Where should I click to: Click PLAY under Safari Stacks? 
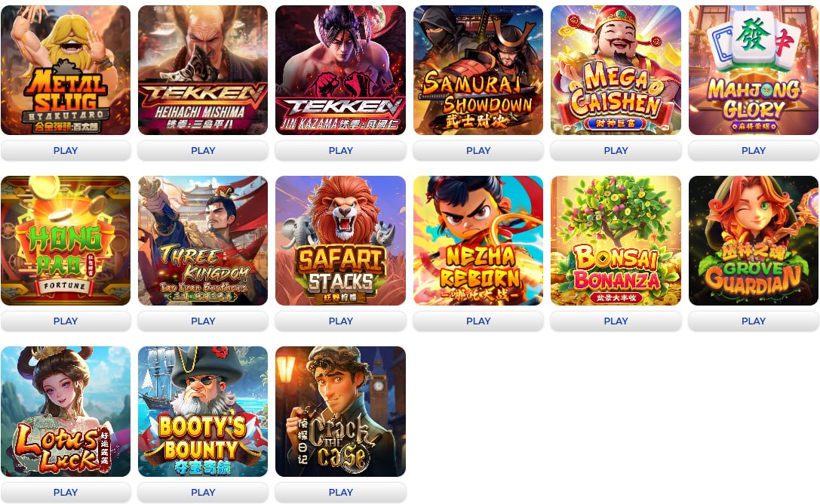point(340,321)
